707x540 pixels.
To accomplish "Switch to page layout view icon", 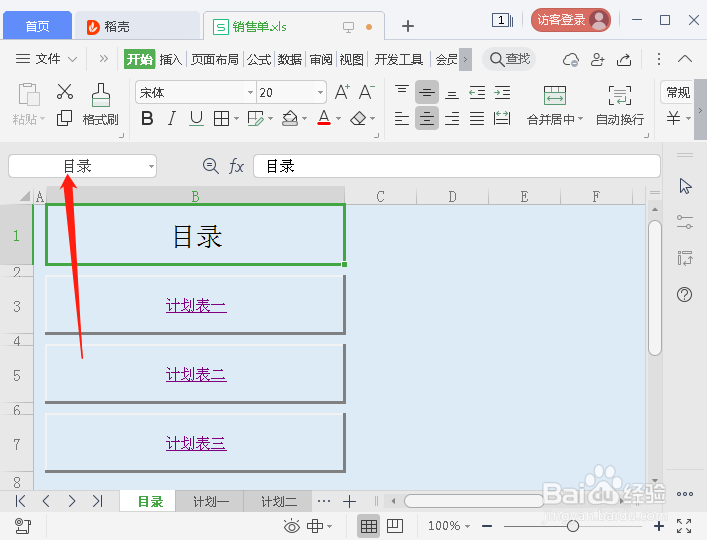I will 395,526.
